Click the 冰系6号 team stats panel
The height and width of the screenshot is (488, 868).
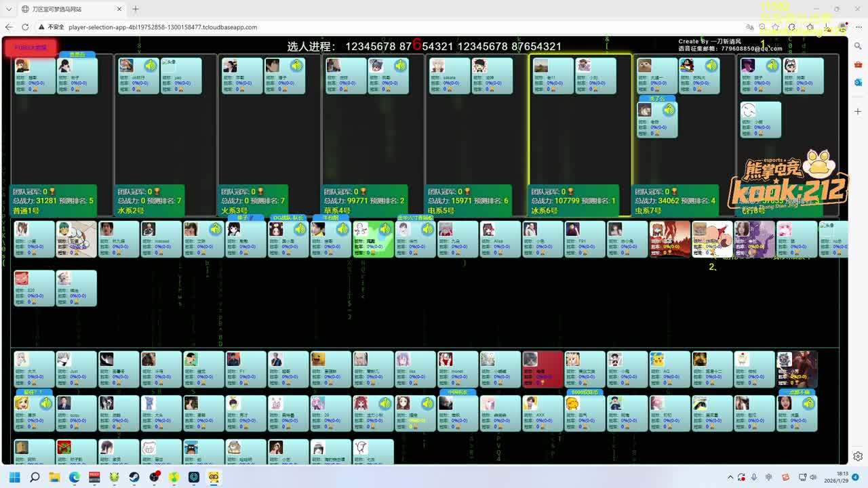point(574,201)
